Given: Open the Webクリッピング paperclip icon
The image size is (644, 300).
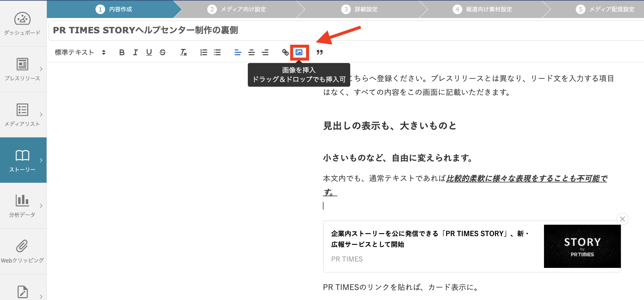Looking at the screenshot, I should click(x=22, y=246).
